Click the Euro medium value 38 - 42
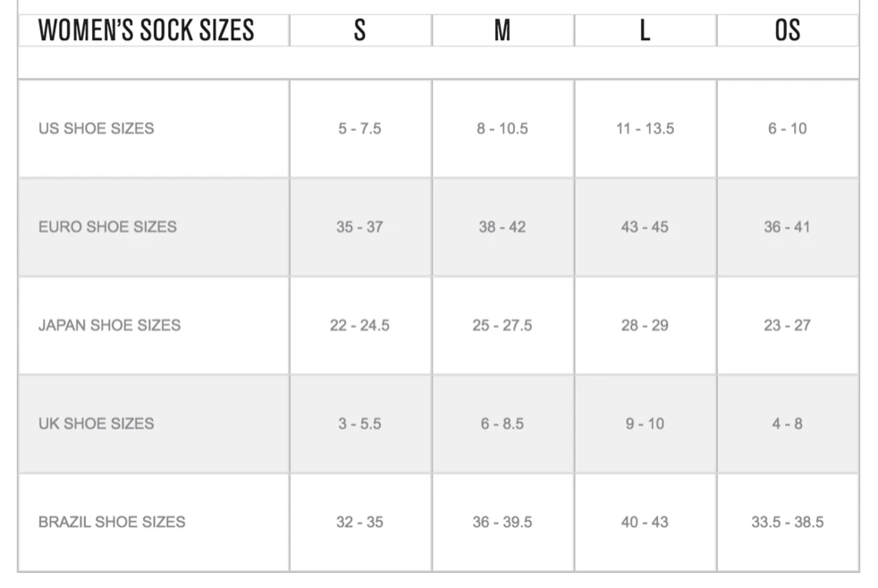This screenshot has height=588, width=878. [502, 227]
